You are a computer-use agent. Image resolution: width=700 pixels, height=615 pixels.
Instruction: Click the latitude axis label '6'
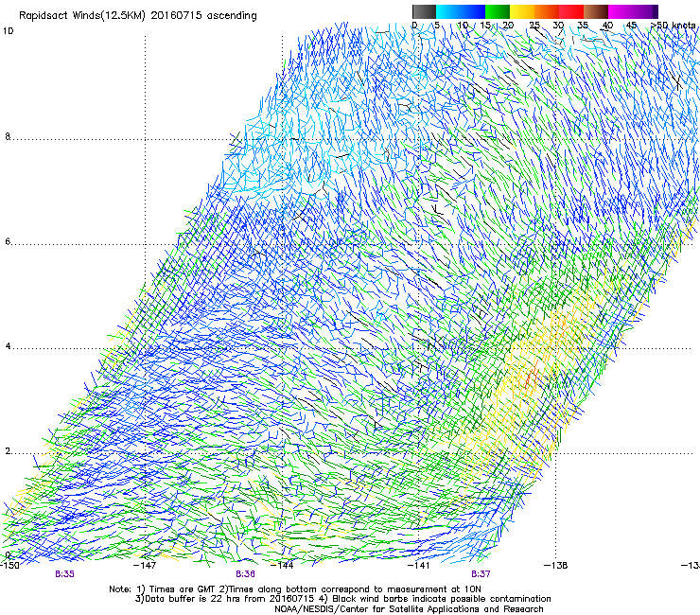click(8, 241)
